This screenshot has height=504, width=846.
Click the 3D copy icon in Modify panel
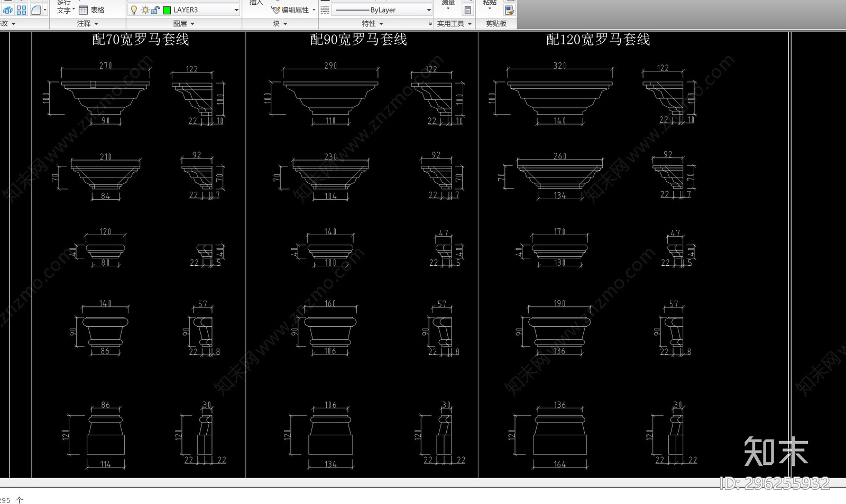(x=7, y=10)
